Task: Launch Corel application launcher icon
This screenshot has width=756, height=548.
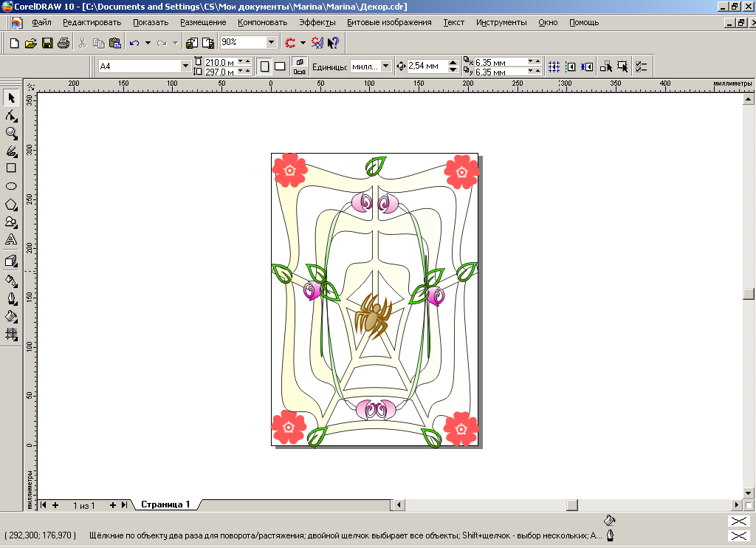Action: 289,43
